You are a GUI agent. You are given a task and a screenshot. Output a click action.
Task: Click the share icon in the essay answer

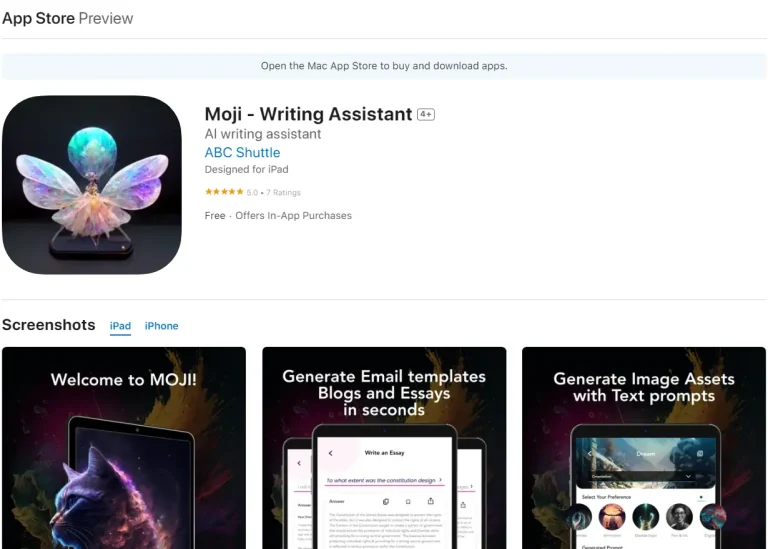431,501
